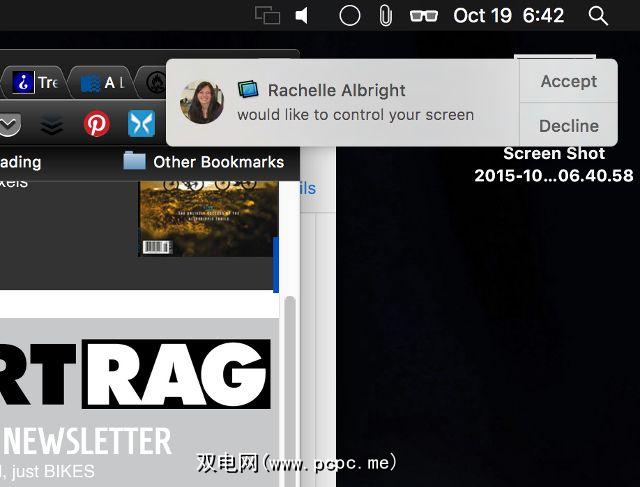Switch to the browser tab labeled Tre
640x487 pixels.
[35, 82]
